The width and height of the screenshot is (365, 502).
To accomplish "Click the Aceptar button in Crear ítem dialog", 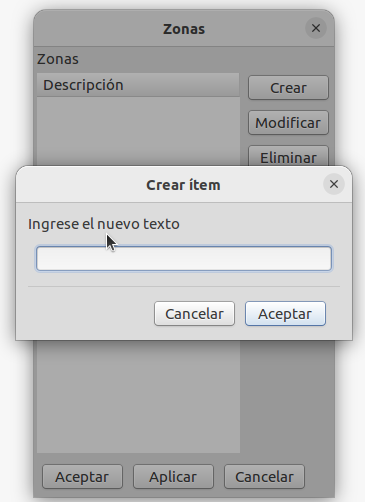I will coord(285,314).
